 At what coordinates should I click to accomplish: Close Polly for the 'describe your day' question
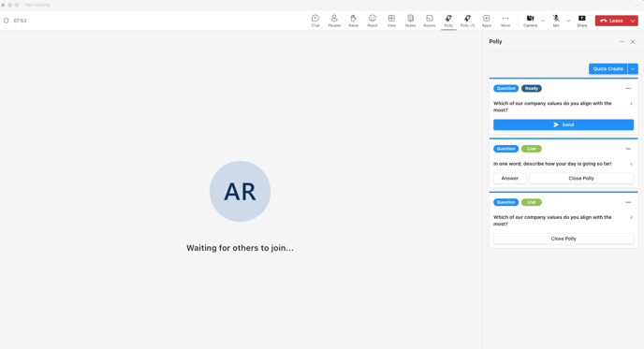tap(581, 178)
